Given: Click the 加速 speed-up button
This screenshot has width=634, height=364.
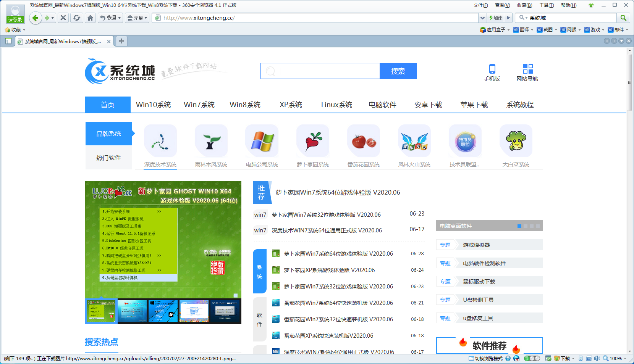Looking at the screenshot, I should click(496, 18).
